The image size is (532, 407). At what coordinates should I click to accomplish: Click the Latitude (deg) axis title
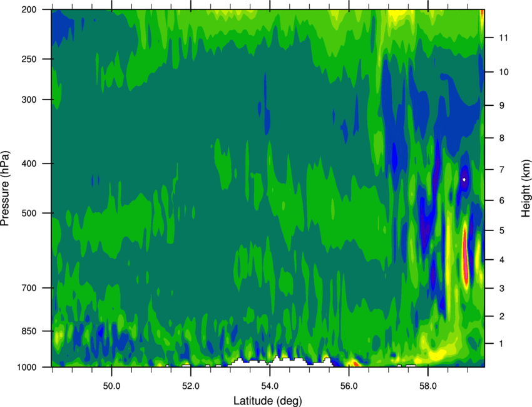point(267,401)
